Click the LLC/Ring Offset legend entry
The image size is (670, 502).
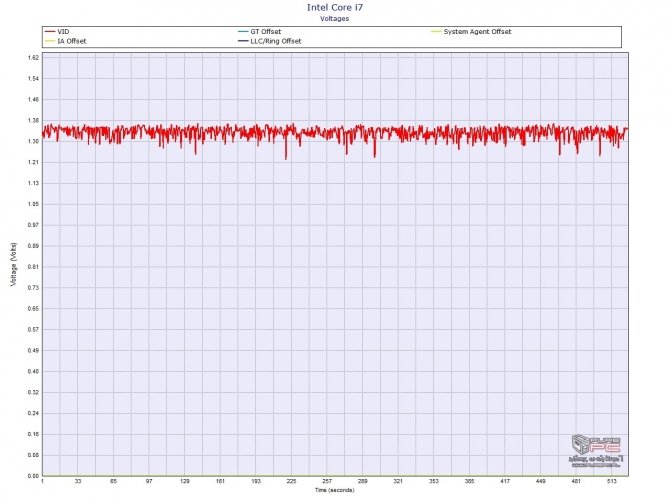pos(270,41)
